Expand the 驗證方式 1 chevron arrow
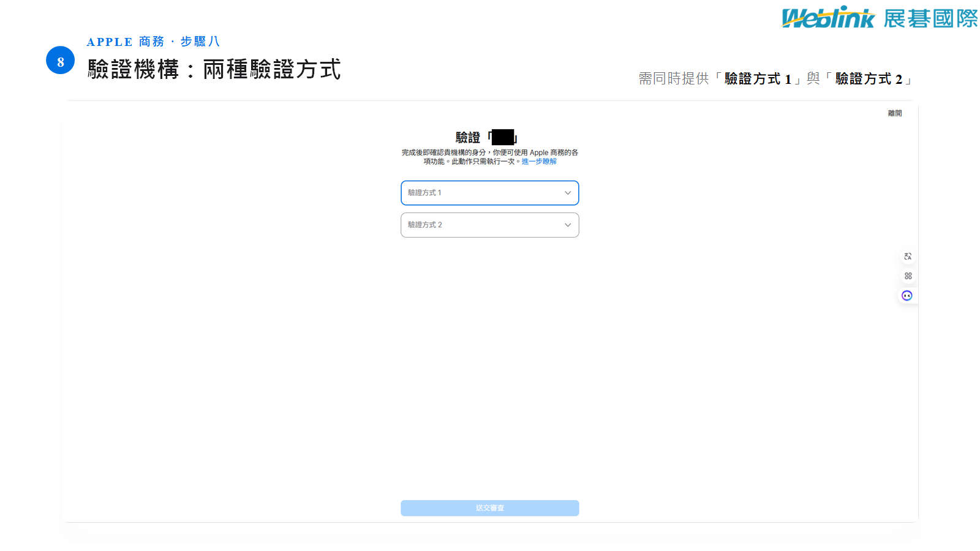 568,193
